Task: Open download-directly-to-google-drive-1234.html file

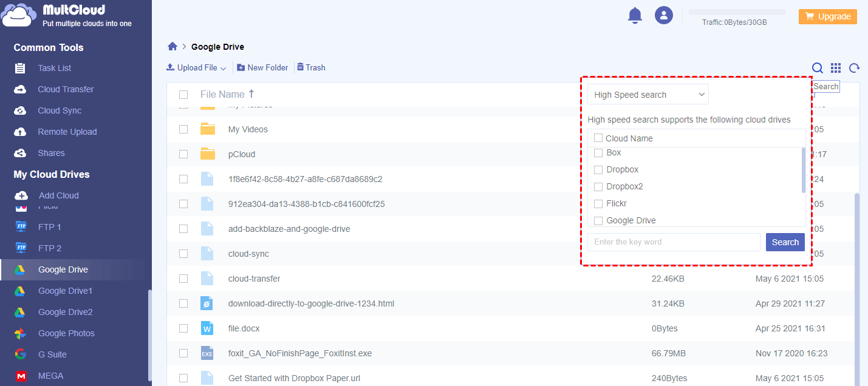Action: coord(311,303)
